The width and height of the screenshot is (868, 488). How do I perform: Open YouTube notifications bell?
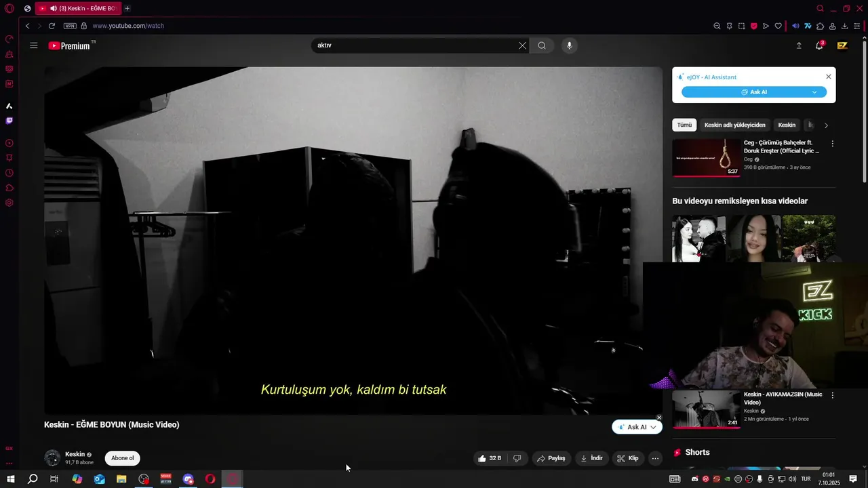point(819,45)
